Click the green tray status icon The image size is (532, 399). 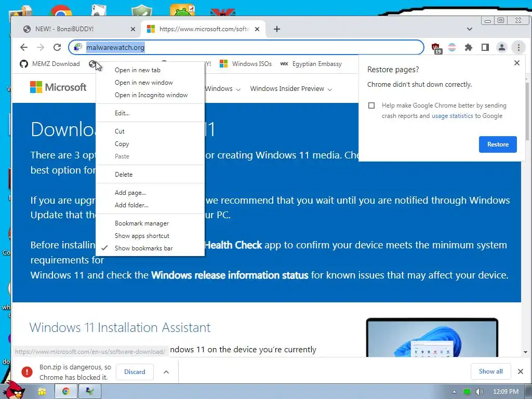tap(467, 392)
